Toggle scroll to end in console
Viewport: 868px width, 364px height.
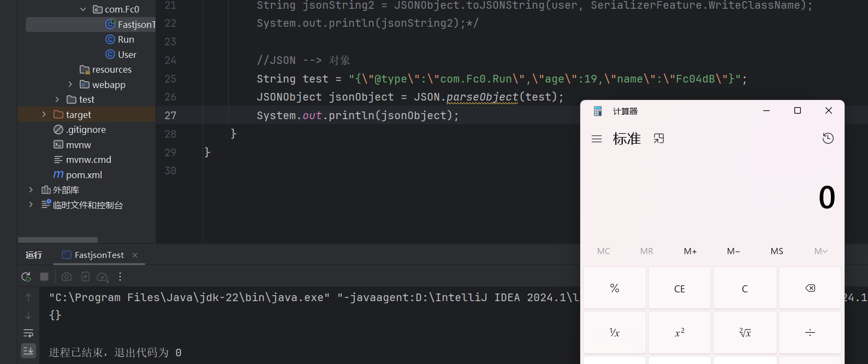pyautogui.click(x=28, y=350)
